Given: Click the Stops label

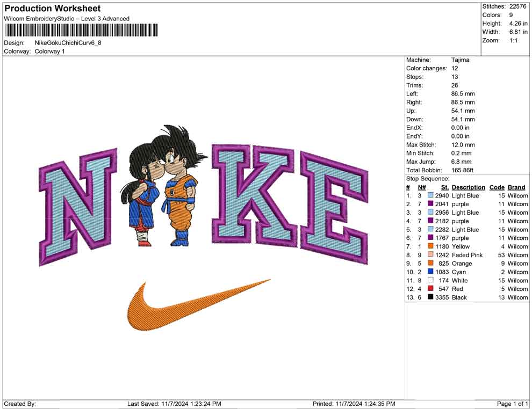Looking at the screenshot, I should pos(414,77).
